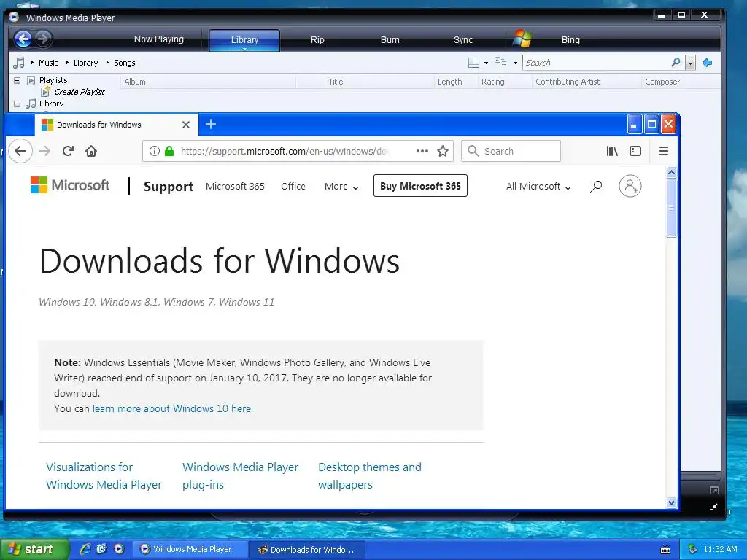Viewport: 747px width, 560px height.
Task: Click the Media Player search magnifier
Action: click(x=676, y=63)
